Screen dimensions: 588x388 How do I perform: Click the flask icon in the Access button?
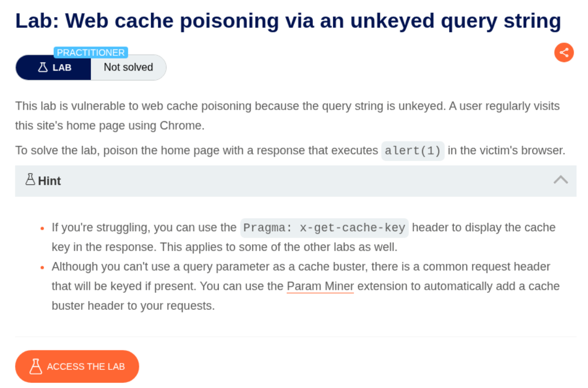pyautogui.click(x=36, y=367)
